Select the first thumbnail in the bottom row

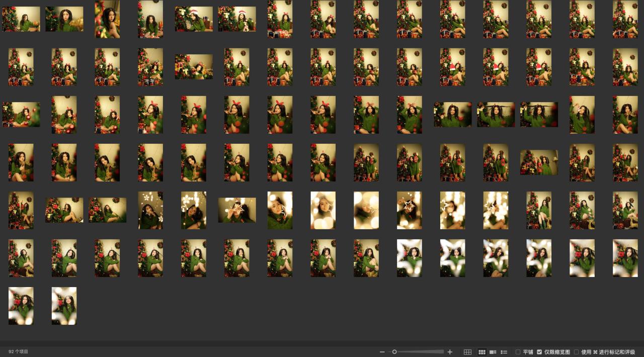tap(21, 306)
